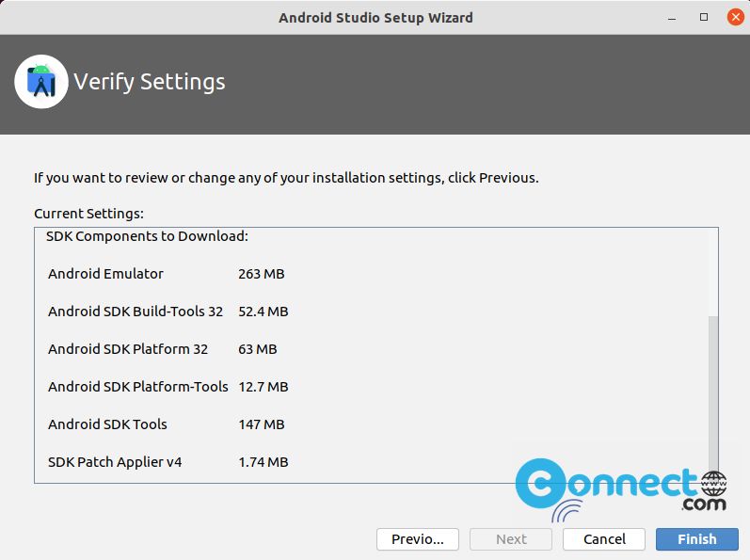750x560 pixels.
Task: Minimize the Setup Wizard window
Action: pos(672,18)
